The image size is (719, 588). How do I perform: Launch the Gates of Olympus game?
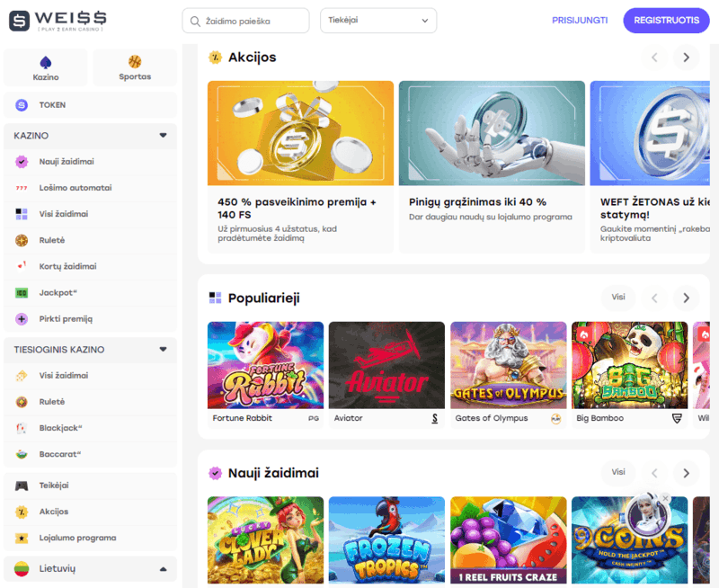[x=508, y=375]
